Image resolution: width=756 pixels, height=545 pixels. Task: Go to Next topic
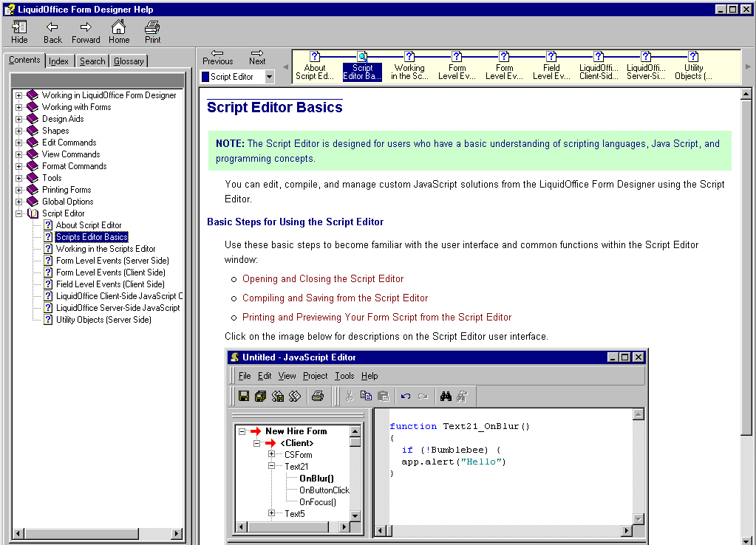click(257, 58)
